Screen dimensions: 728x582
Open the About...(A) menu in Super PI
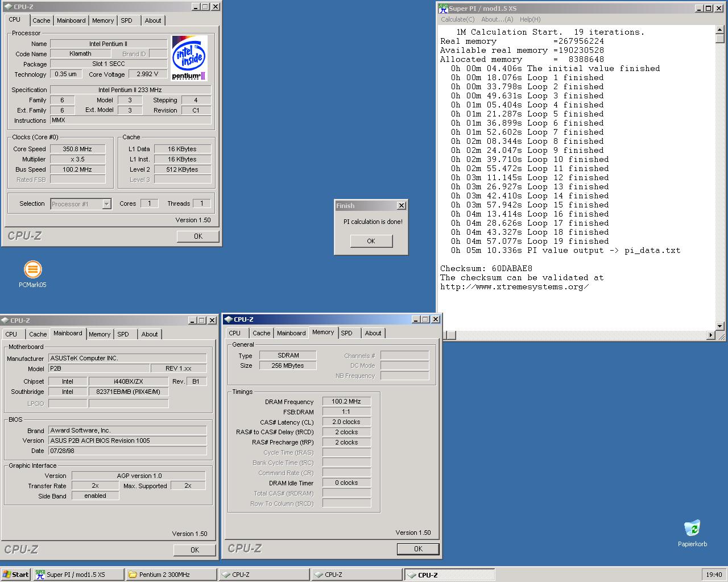pyautogui.click(x=497, y=19)
